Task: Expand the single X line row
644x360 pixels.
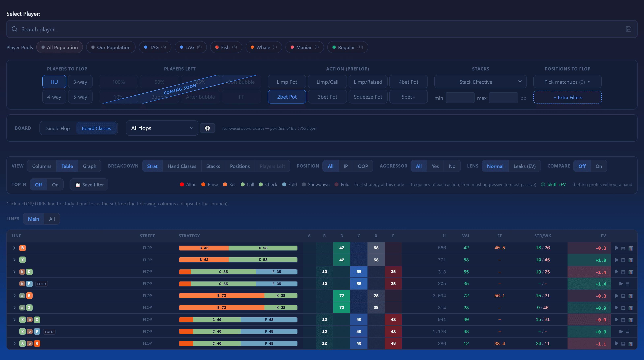Action: [x=14, y=260]
